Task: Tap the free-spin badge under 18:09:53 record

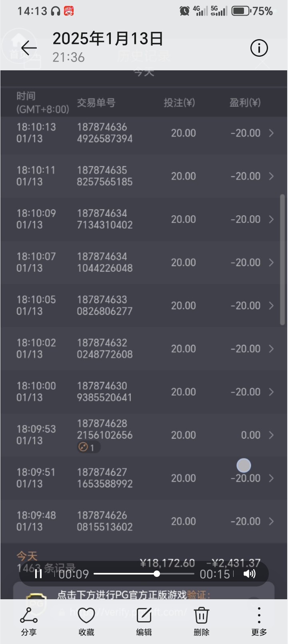Action: tap(88, 447)
